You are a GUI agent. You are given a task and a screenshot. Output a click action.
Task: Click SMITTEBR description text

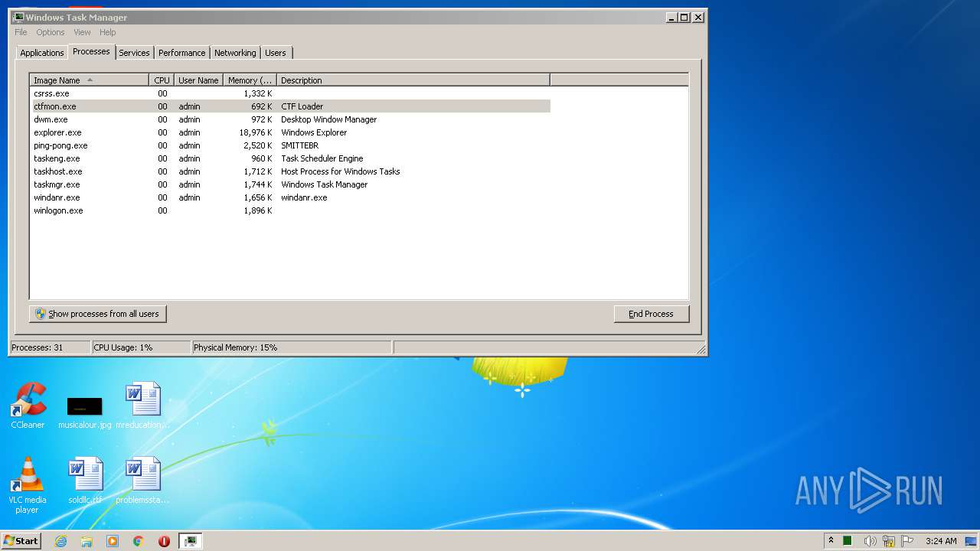[x=299, y=145]
